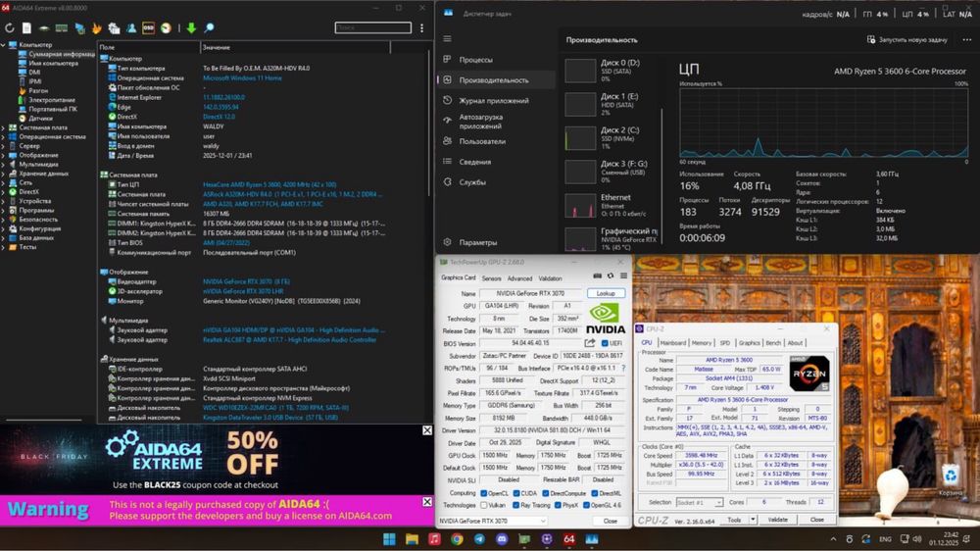Click the volume icon in system tray
This screenshot has width=980, height=551.
tap(917, 538)
